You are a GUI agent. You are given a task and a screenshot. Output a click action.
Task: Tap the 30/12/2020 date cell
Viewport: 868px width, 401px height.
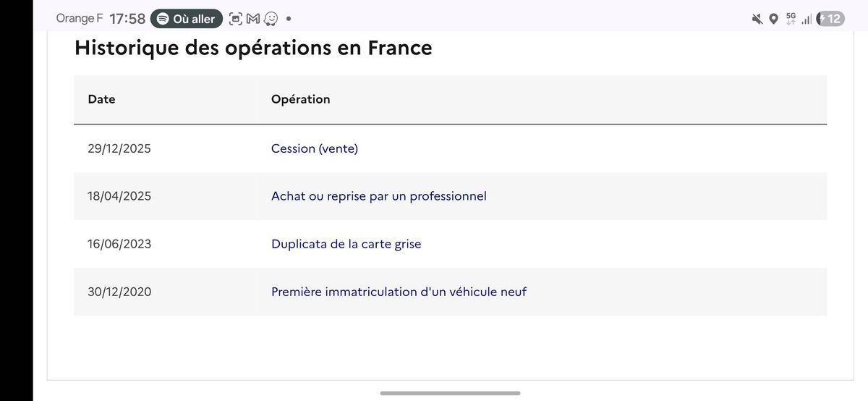119,292
